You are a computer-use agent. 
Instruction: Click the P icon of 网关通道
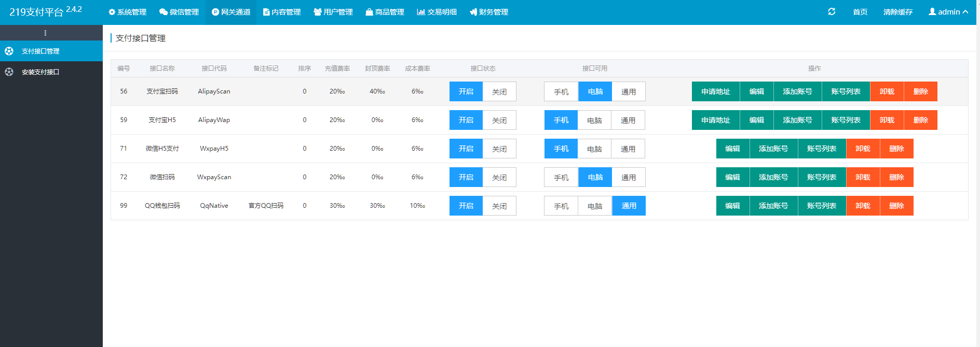215,12
